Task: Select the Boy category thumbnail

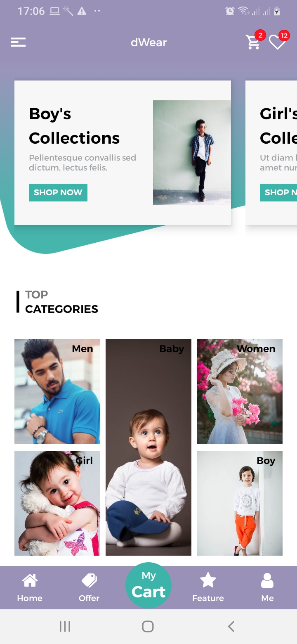Action: coord(240,503)
